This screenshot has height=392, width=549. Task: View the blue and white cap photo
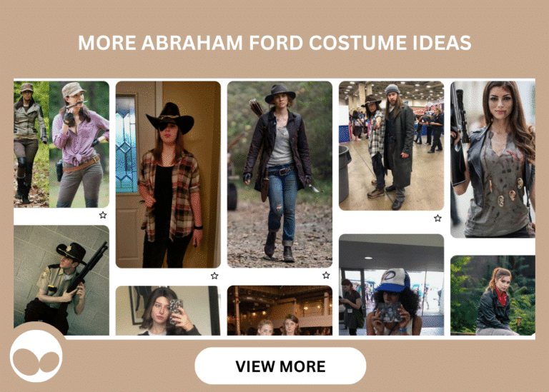[x=391, y=284]
